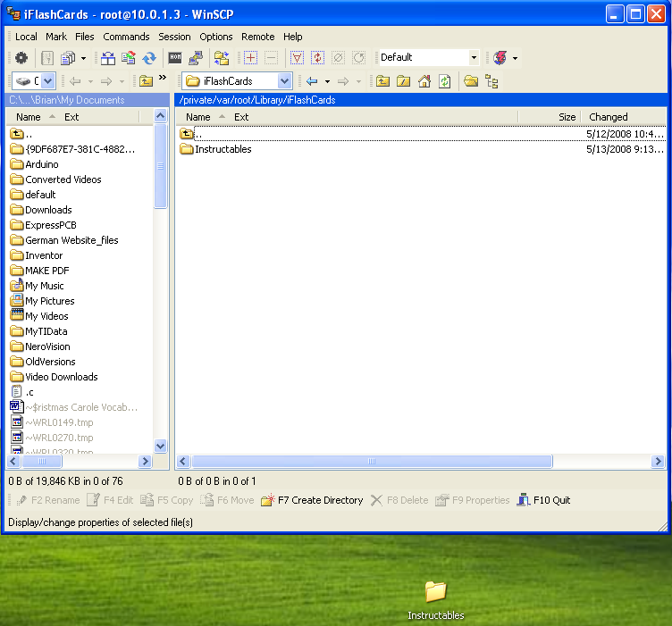The width and height of the screenshot is (672, 626).
Task: Select the Converted Videos folder
Action: (x=55, y=179)
